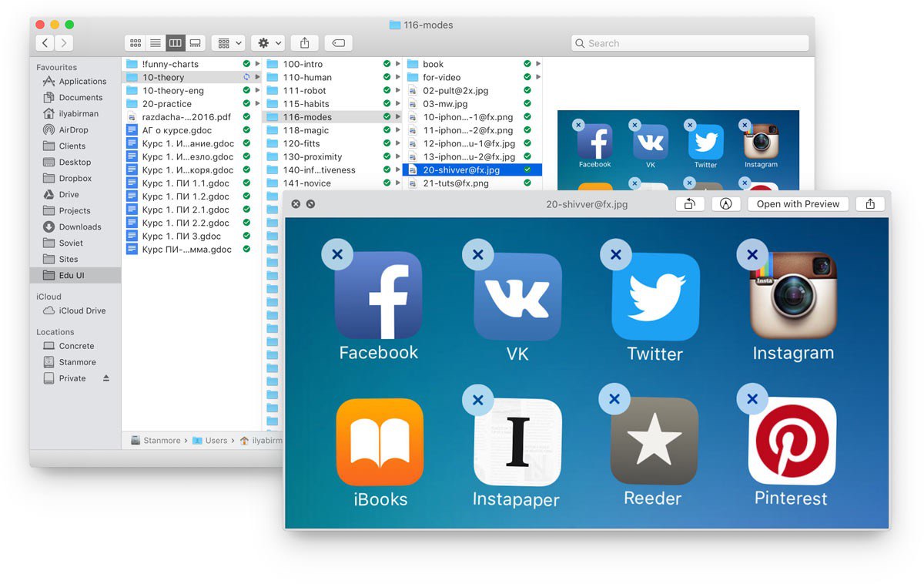Select the 20-practice folder

(192, 103)
